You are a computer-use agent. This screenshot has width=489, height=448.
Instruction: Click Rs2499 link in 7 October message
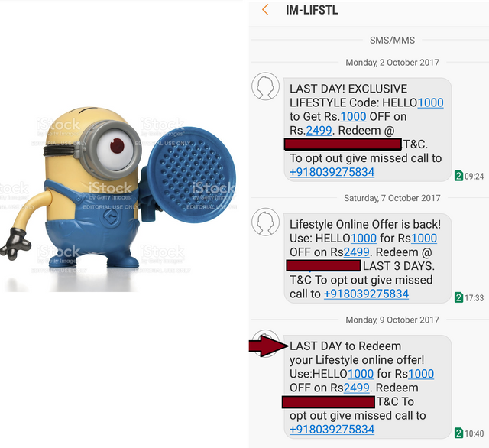coord(357,252)
